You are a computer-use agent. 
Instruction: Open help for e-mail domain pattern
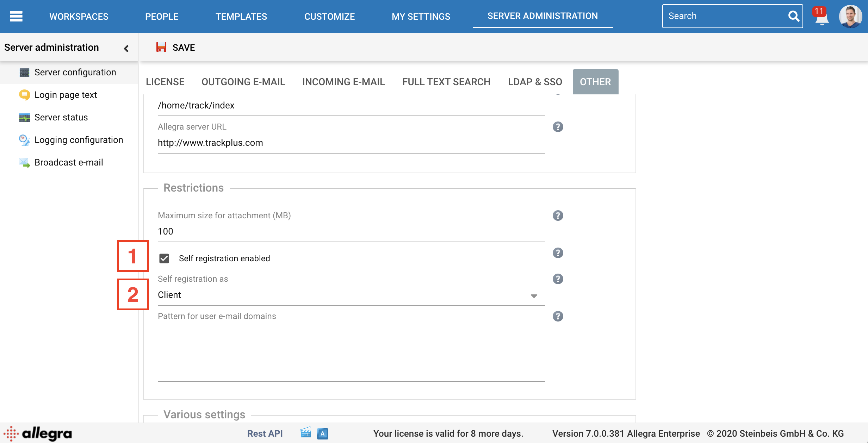pos(558,316)
